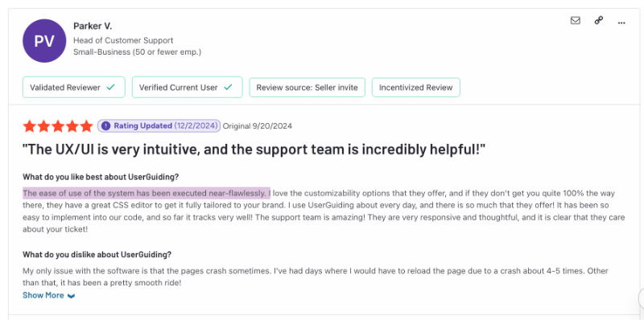Click checkmark in Validated Reviewer badge
The image size is (644, 320).
110,88
